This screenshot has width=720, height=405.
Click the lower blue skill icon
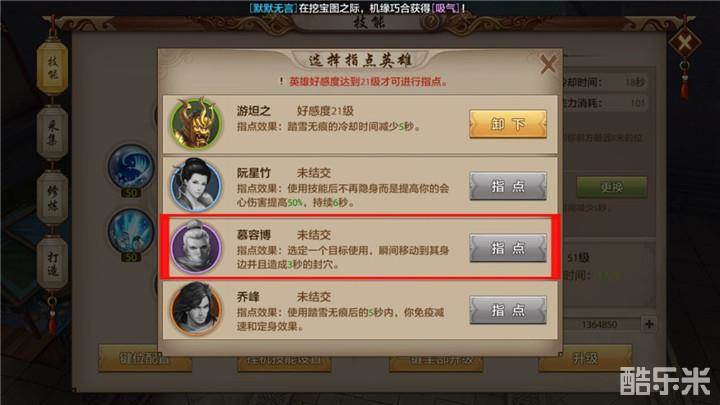point(131,231)
